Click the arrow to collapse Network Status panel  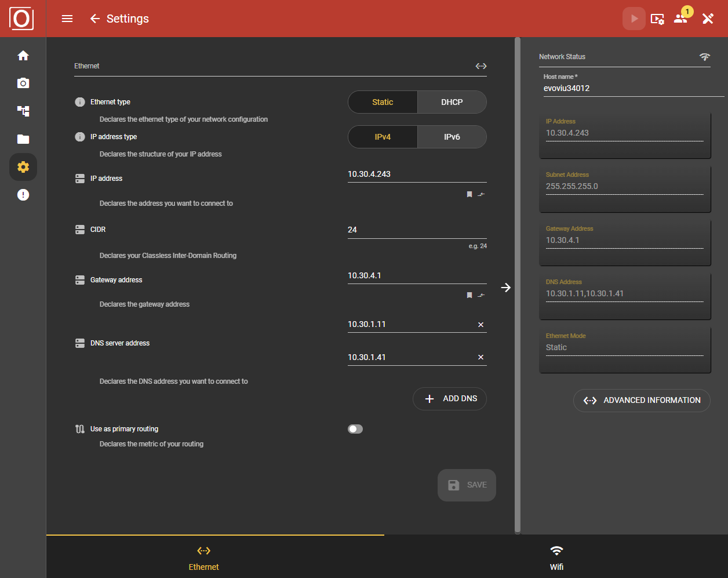click(506, 288)
